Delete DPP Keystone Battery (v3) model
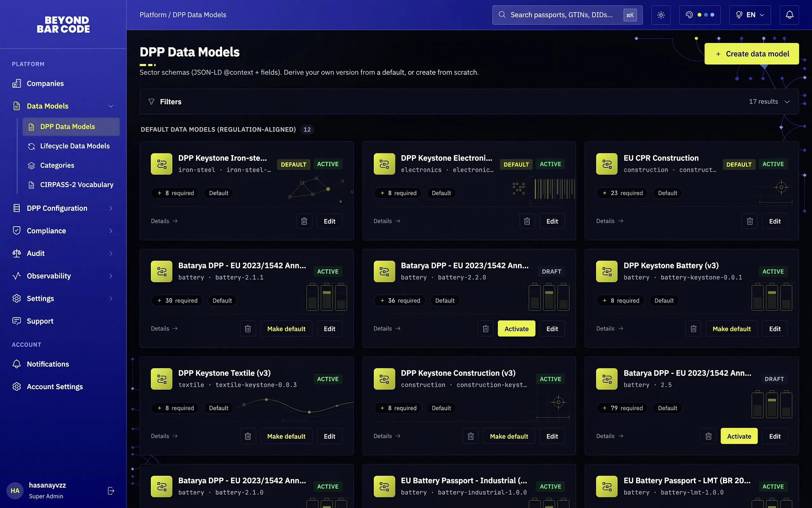Viewport: 812px width, 508px height. 693,329
